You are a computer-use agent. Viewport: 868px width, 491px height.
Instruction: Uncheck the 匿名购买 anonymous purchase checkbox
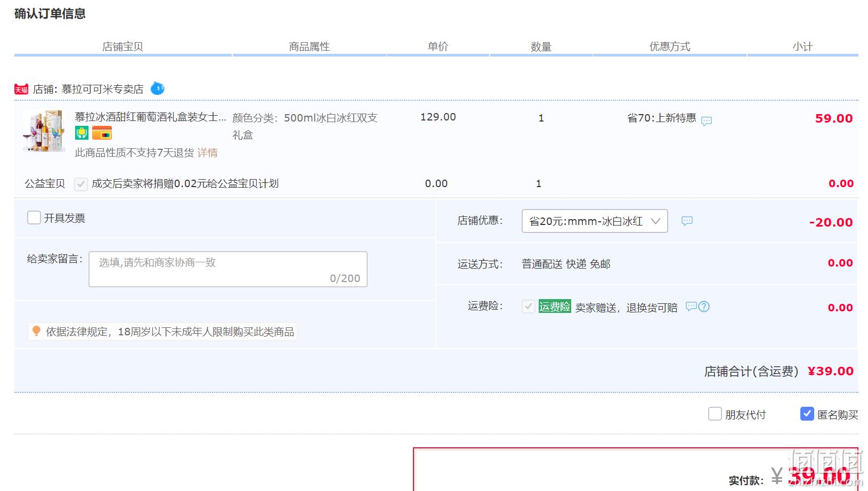click(x=807, y=414)
